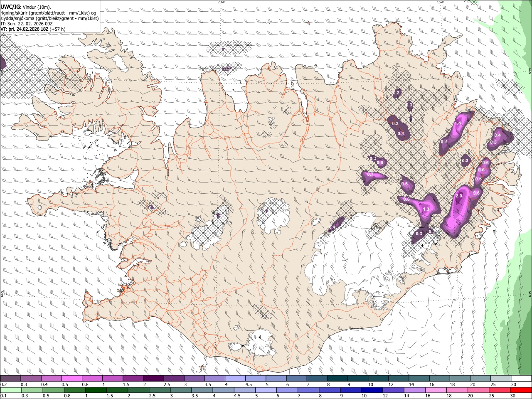This screenshot has width=532, height=399.
Task: Click the UWC/IG title text
Action: [x=10, y=7]
